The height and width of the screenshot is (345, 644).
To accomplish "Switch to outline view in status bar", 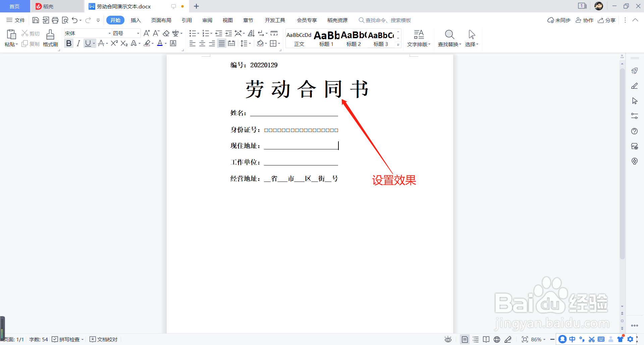I will point(476,339).
